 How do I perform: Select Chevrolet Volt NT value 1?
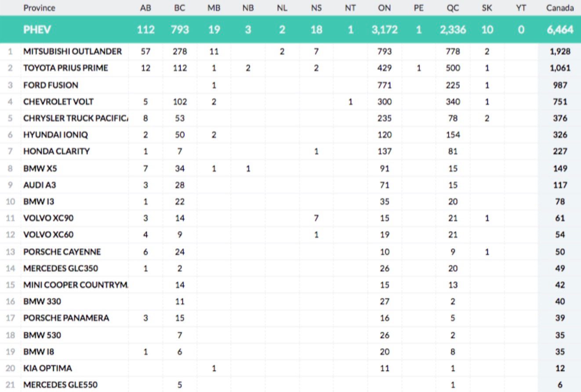pyautogui.click(x=350, y=102)
